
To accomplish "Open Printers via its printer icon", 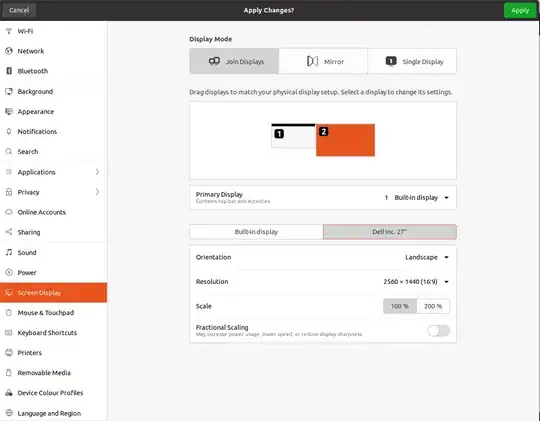I will 9,352.
